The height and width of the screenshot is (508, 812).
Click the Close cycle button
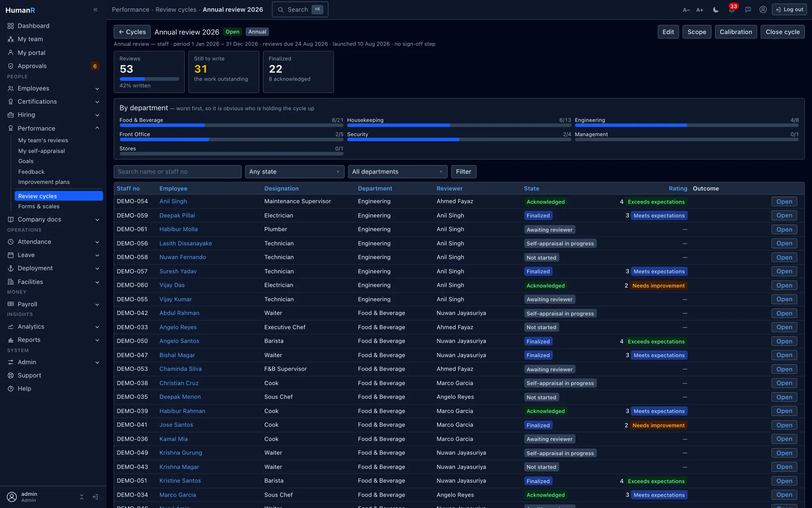point(783,32)
